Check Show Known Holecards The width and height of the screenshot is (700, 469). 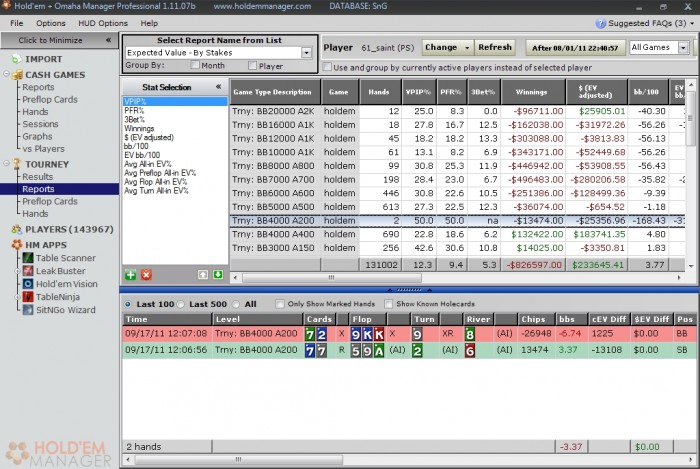coord(389,304)
